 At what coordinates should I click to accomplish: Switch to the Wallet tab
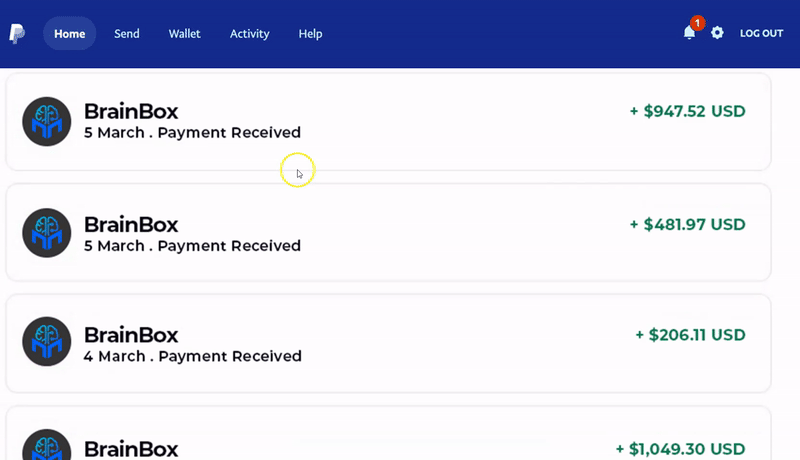point(184,34)
